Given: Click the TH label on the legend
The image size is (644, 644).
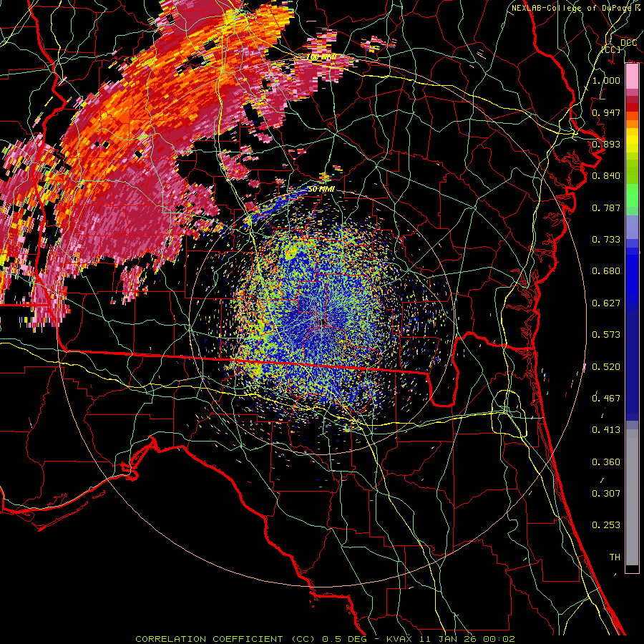Looking at the screenshot, I should click(x=615, y=557).
